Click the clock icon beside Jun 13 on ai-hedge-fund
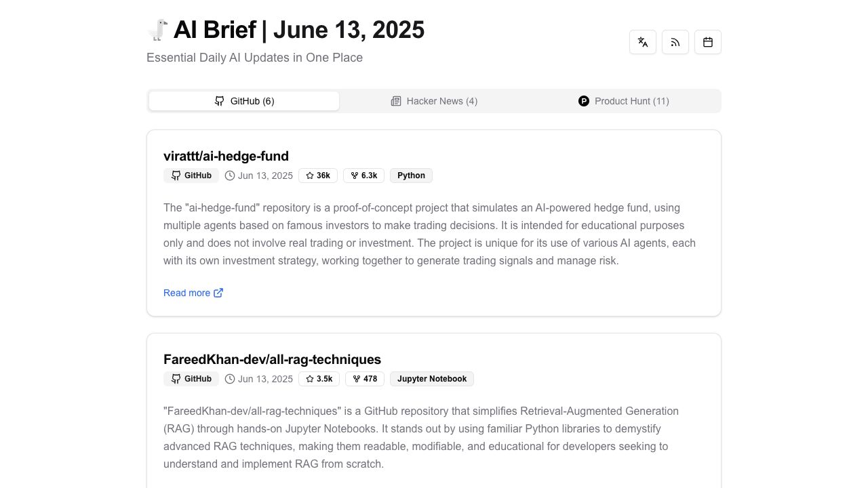Image resolution: width=868 pixels, height=488 pixels. click(x=230, y=176)
